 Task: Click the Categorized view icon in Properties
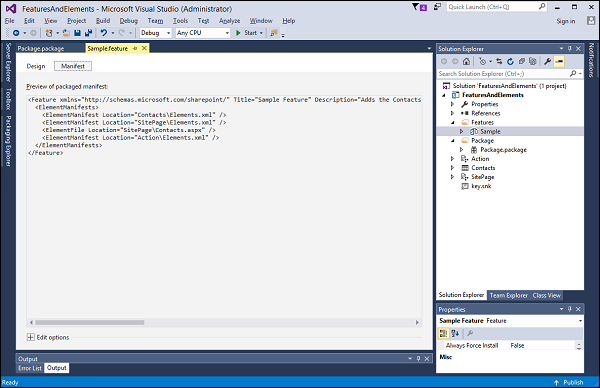pyautogui.click(x=443, y=333)
